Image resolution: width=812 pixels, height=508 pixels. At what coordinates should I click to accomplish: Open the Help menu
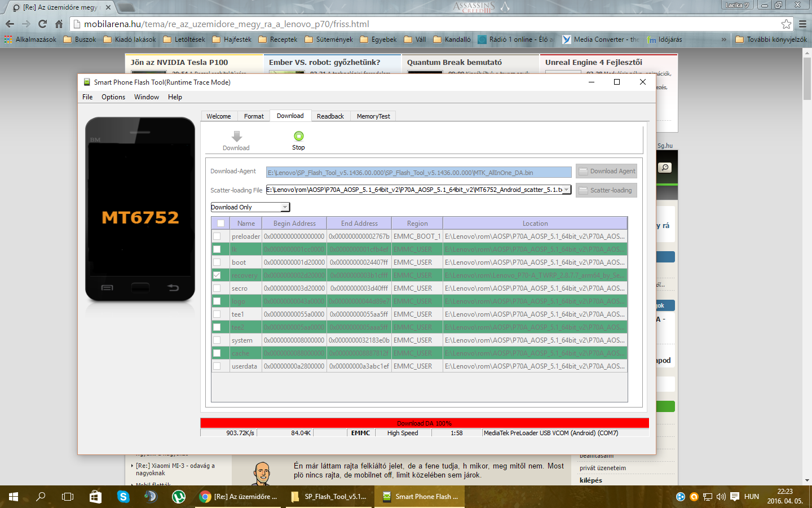(175, 97)
